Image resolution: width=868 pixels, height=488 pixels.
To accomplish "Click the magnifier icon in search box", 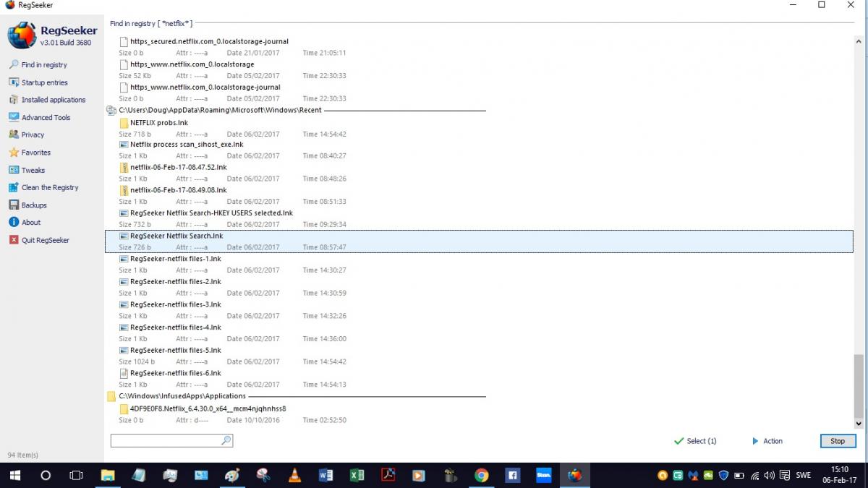I will pos(226,440).
